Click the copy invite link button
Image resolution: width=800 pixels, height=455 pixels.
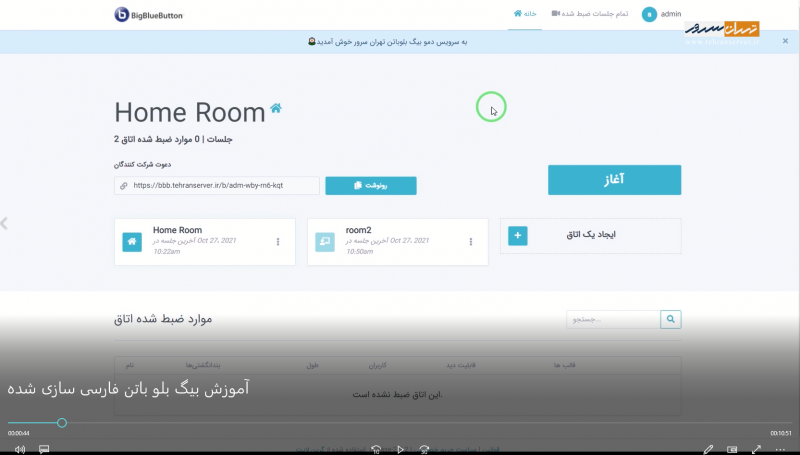point(370,186)
